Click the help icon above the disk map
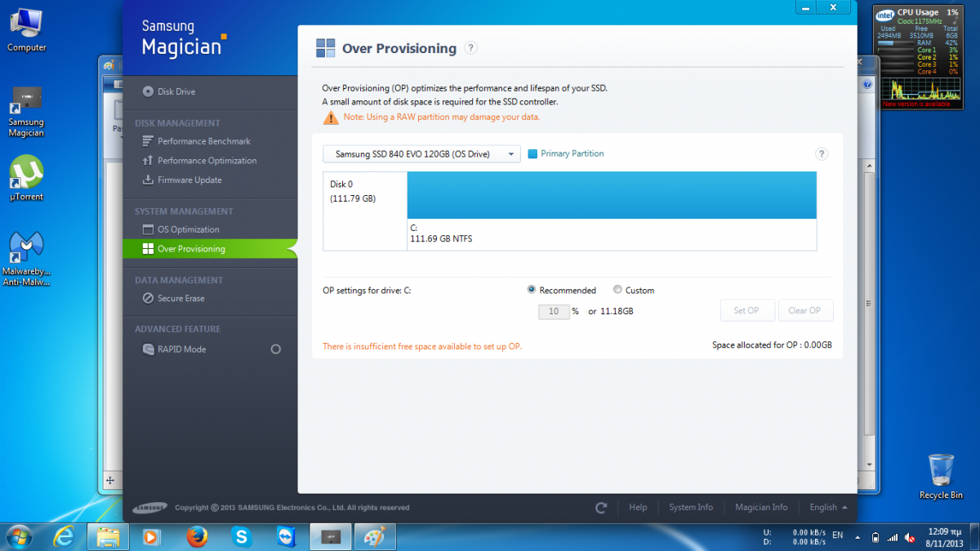Image resolution: width=980 pixels, height=551 pixels. point(822,153)
